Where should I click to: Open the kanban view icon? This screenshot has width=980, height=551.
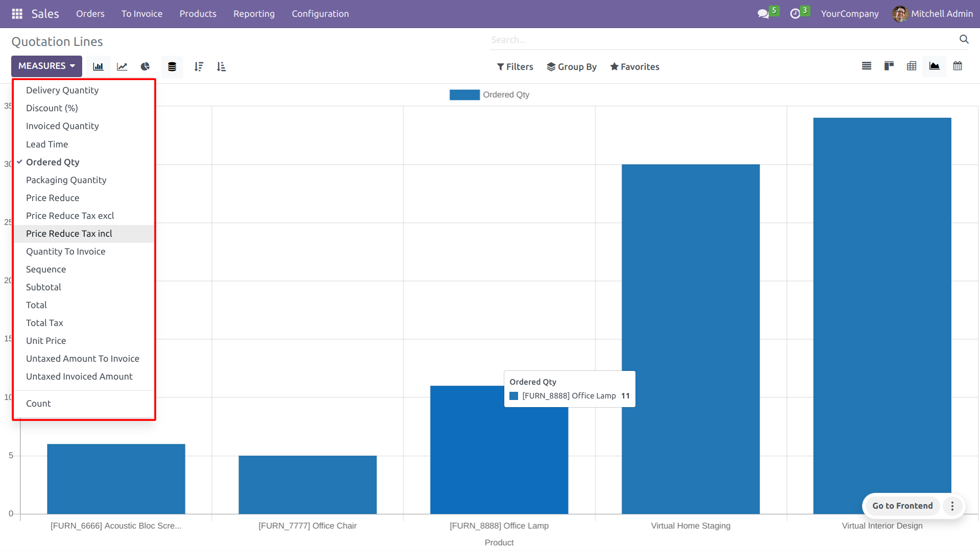click(x=889, y=66)
